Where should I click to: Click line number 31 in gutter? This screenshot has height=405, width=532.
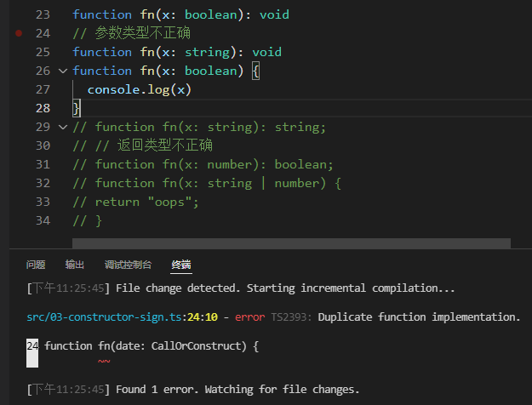point(43,164)
